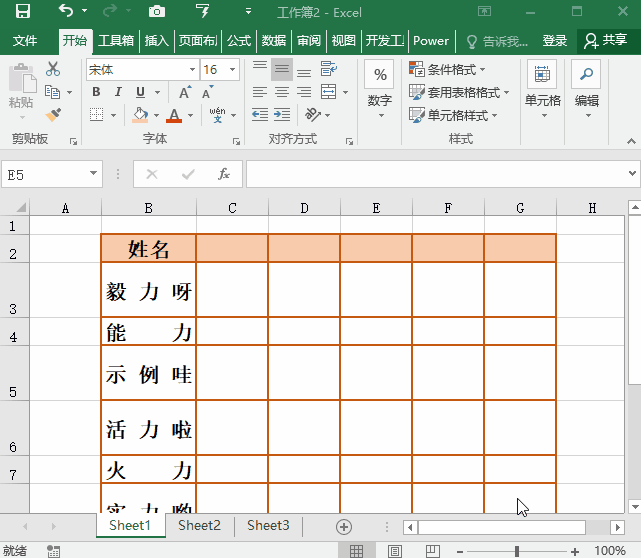Viewport: 641px width, 558px height.
Task: Click the Sign in (登录) link
Action: tap(555, 41)
